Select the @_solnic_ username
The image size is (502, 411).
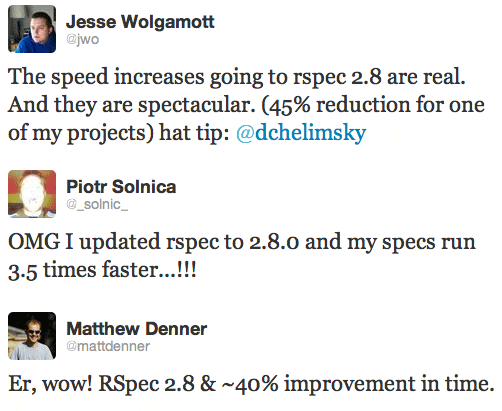pos(97,204)
